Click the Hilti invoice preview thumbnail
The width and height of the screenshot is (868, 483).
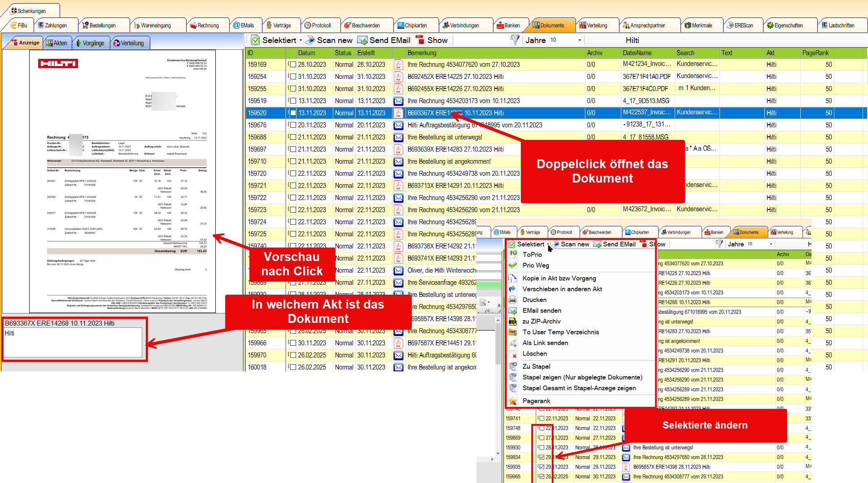pos(122,181)
